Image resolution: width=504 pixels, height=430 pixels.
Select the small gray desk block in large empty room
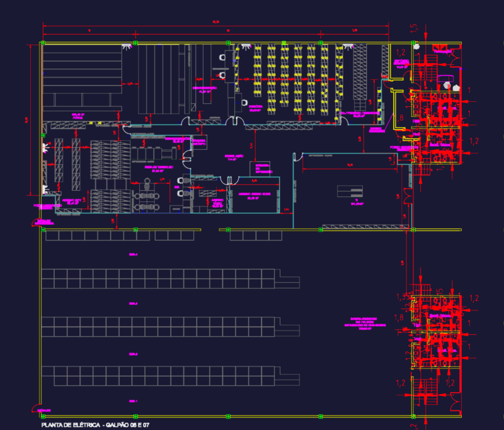[350, 191]
